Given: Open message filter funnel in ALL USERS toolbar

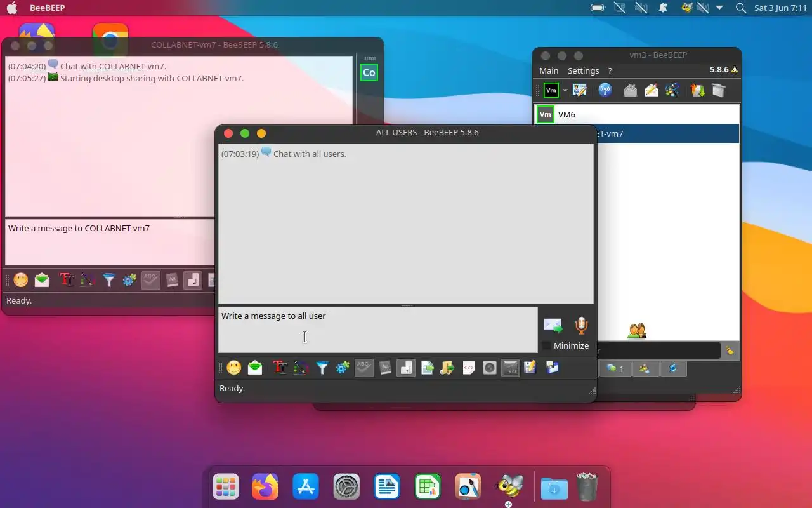Looking at the screenshot, I should 322,368.
